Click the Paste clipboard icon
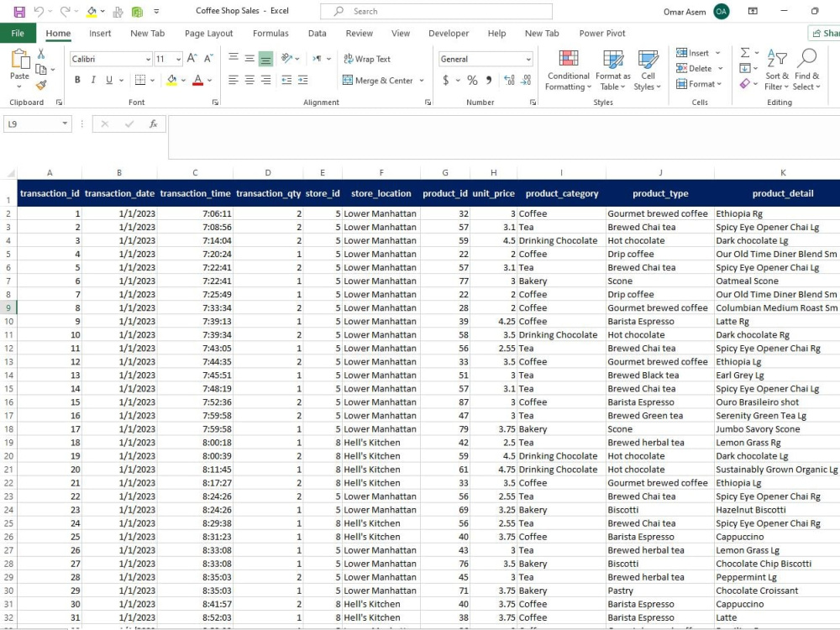This screenshot has height=630, width=840. [20, 60]
